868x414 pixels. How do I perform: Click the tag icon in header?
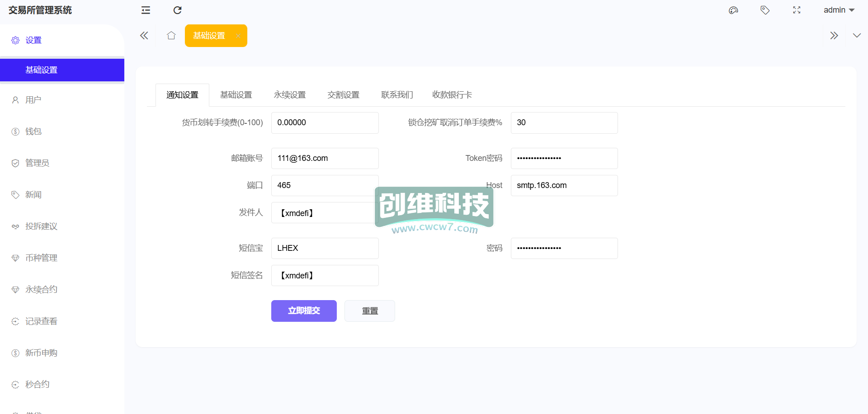pyautogui.click(x=765, y=10)
